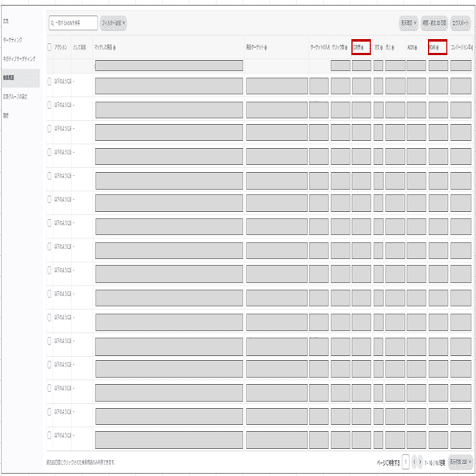Go to previous page with left chevron

(x=414, y=462)
